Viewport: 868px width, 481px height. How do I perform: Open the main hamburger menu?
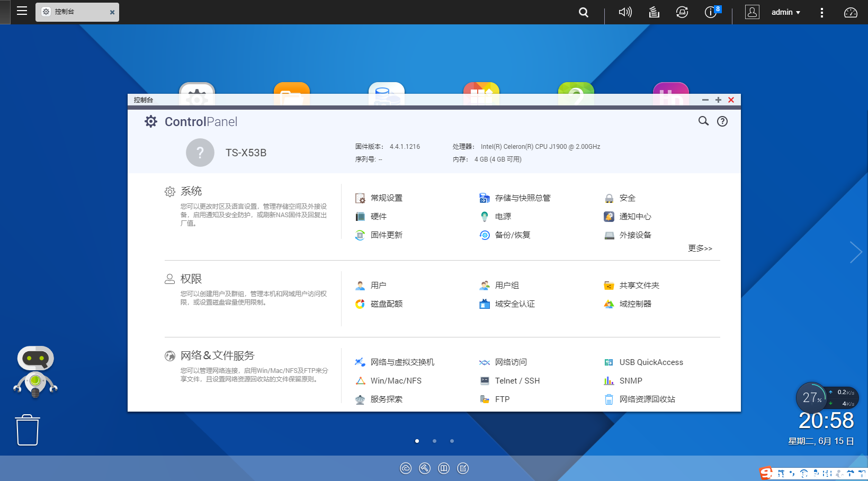click(x=22, y=11)
